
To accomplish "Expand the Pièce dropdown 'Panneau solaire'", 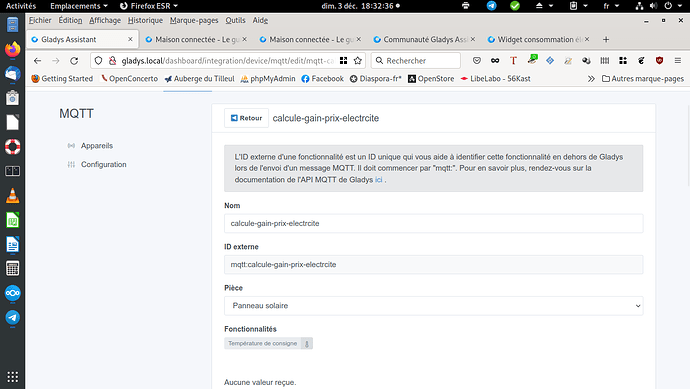I will 433,306.
